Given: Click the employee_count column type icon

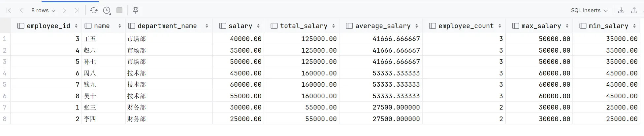Looking at the screenshot, I should [432, 26].
